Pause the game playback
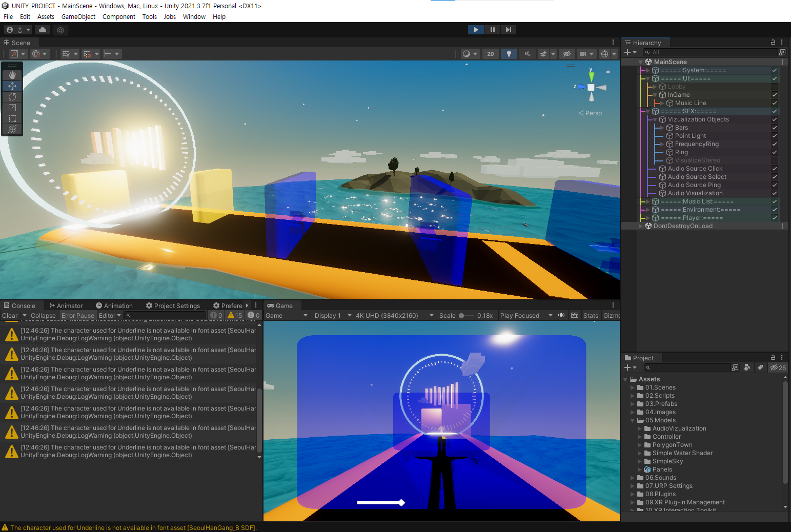791x532 pixels. [x=492, y=30]
